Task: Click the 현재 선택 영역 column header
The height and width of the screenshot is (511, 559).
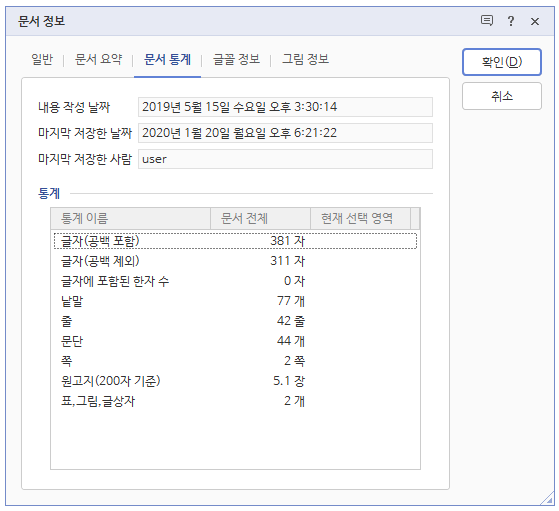Action: coord(360,218)
